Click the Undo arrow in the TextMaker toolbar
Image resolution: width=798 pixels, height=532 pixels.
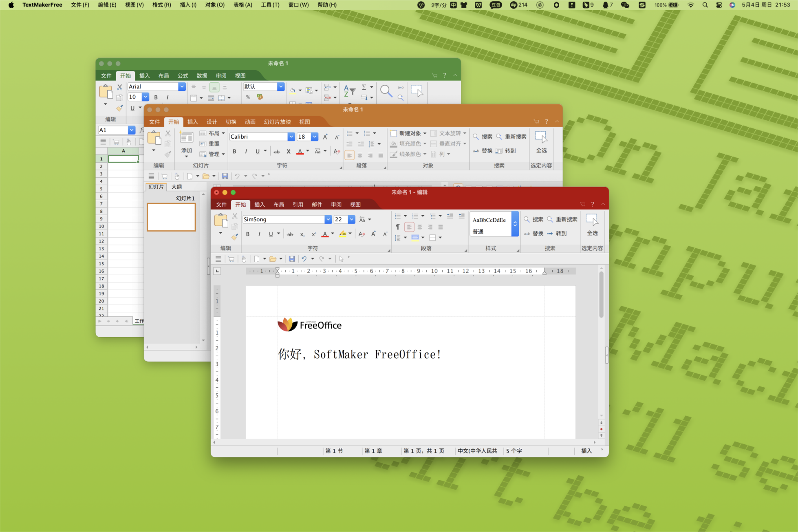(304, 259)
